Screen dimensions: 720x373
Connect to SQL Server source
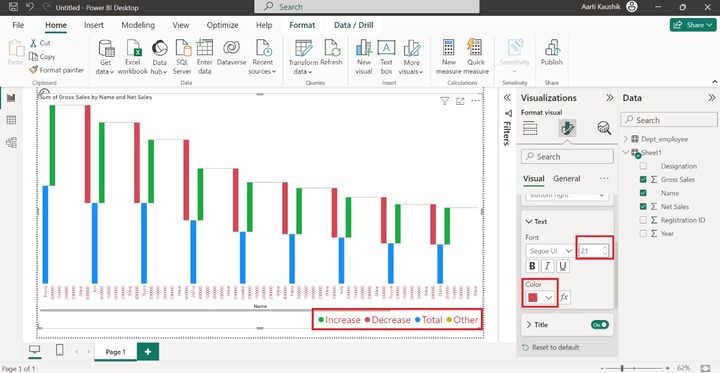(x=182, y=57)
